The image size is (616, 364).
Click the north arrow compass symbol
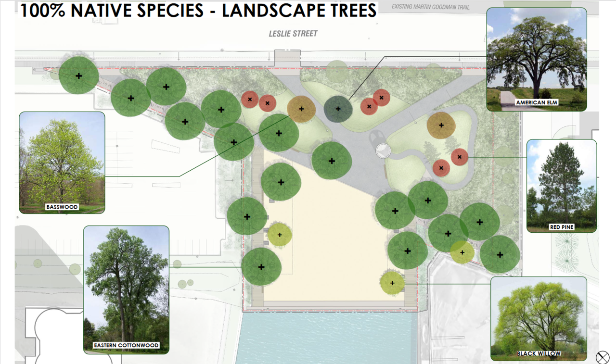[603, 357]
